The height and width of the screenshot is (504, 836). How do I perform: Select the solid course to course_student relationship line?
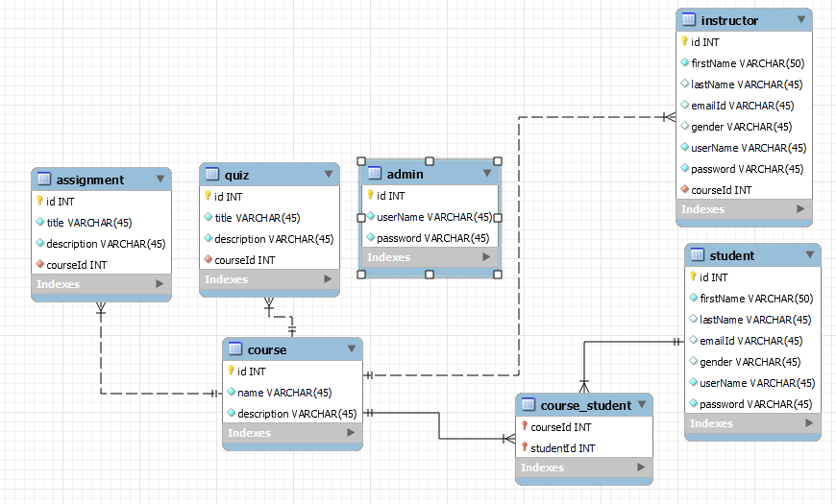pos(439,425)
